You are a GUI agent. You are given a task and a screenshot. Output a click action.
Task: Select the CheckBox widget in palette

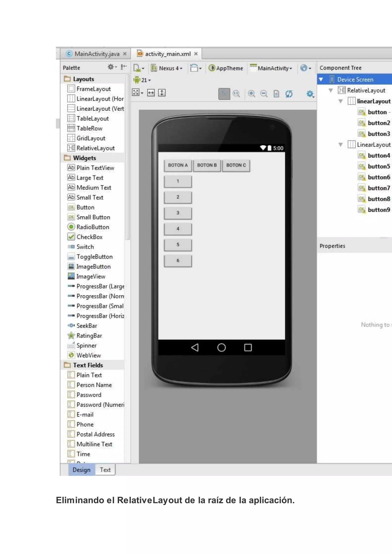click(89, 237)
